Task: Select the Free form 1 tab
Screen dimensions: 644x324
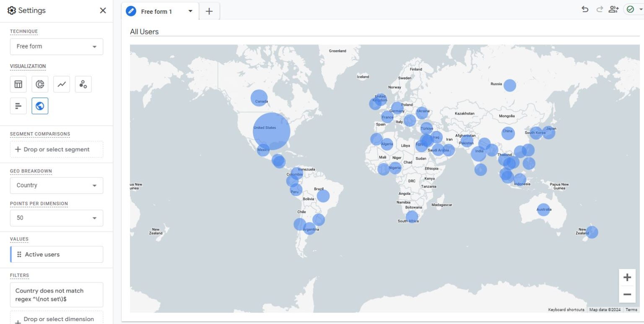Action: click(156, 12)
